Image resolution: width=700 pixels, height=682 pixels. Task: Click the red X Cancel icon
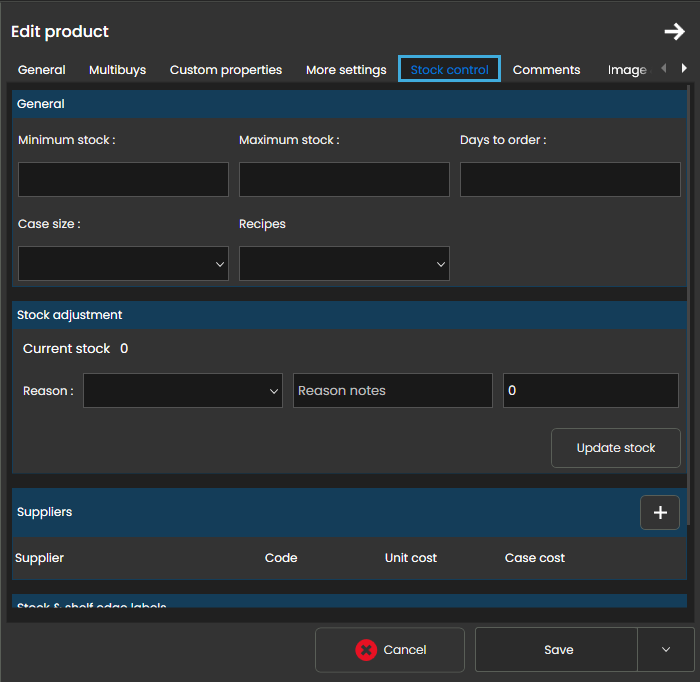(x=366, y=650)
